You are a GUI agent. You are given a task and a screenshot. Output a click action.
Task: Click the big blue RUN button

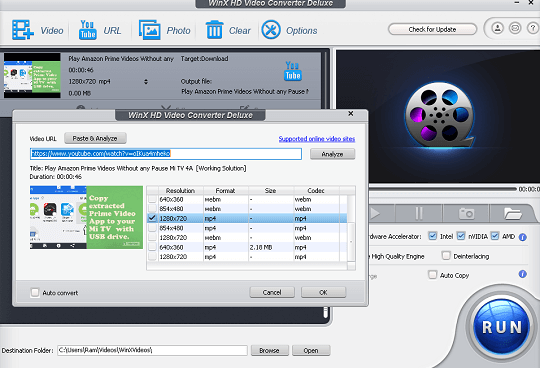(x=502, y=327)
